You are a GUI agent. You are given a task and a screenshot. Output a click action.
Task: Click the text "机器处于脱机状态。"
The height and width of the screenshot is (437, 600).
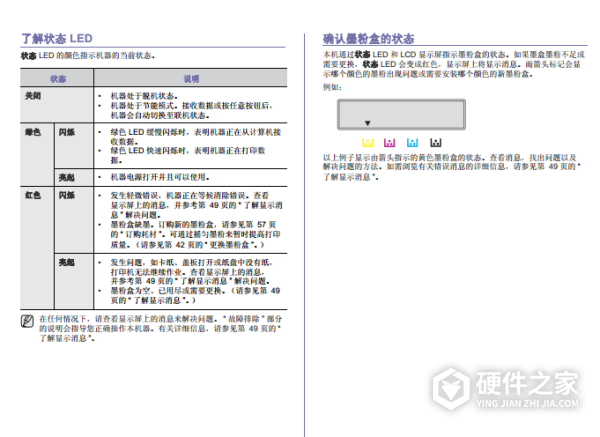[x=144, y=96]
